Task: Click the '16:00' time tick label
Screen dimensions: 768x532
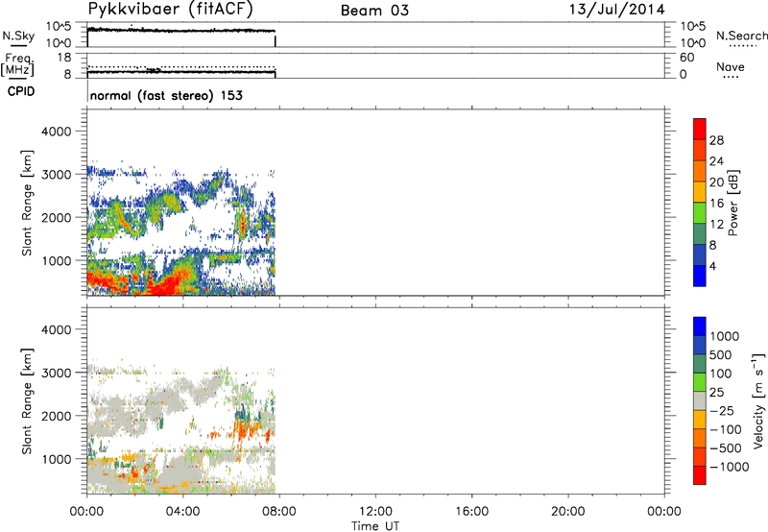Action: click(x=471, y=512)
